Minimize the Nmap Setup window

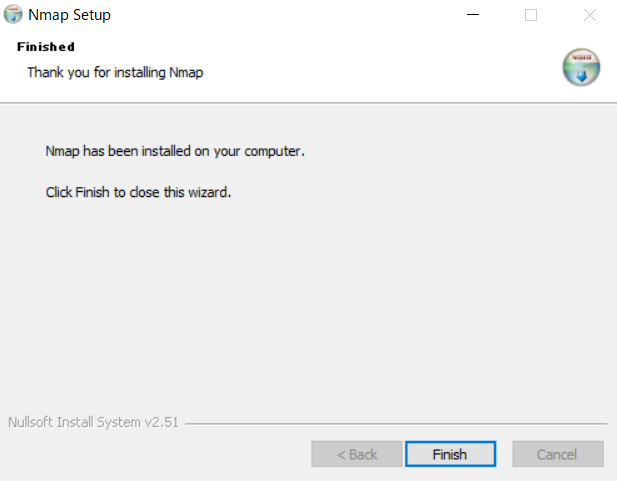[x=473, y=15]
